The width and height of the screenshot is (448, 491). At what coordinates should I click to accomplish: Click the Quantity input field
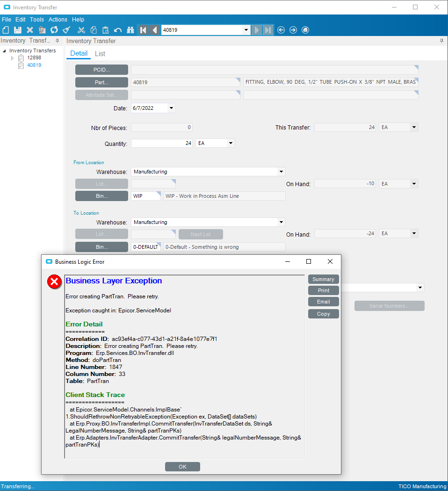[x=161, y=143]
